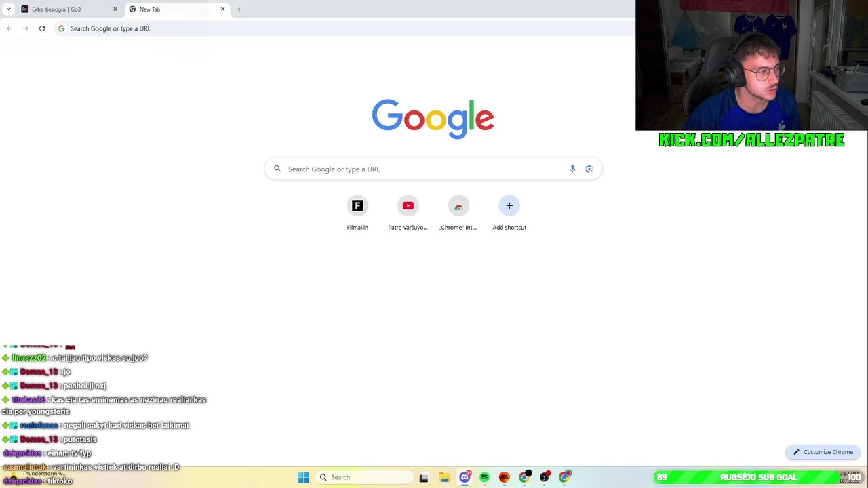Start voice search with microphone icon
Viewport: 868px width, 488px height.
tap(572, 169)
